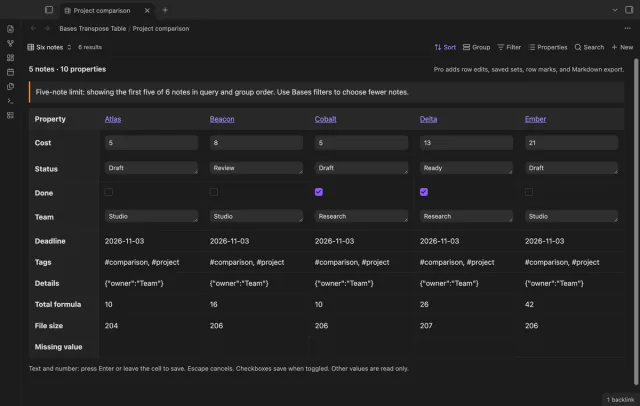Screen dimensions: 640x406
Task: Edit the Ember Status field
Action: (571, 168)
